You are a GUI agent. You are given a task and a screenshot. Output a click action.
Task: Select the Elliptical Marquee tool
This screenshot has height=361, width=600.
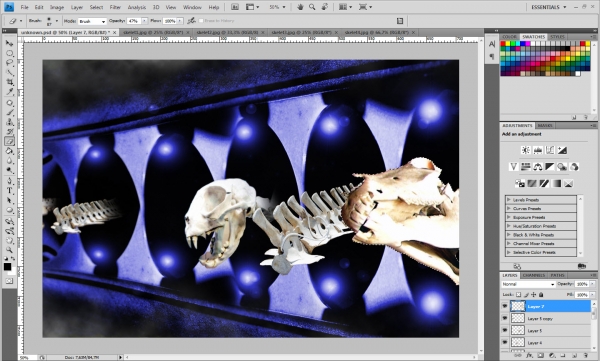(x=9, y=53)
